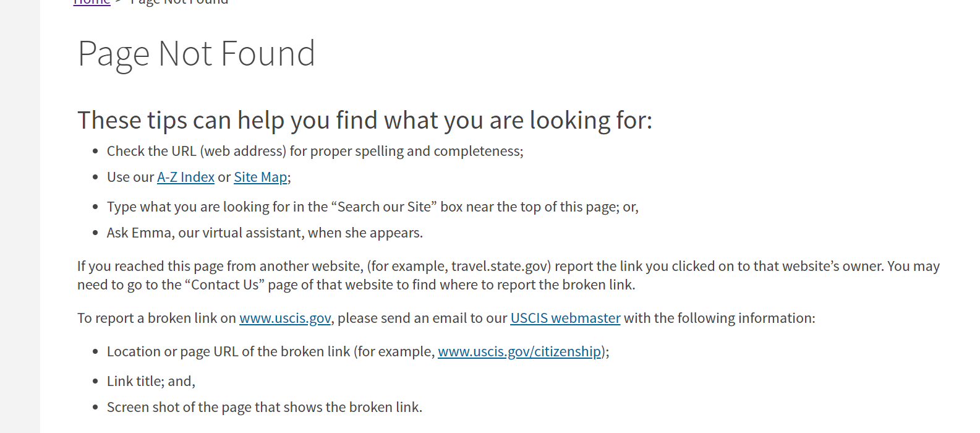Screen dimensions: 980x433
Task: Click the 'Link title; and,' bullet
Action: (x=151, y=382)
